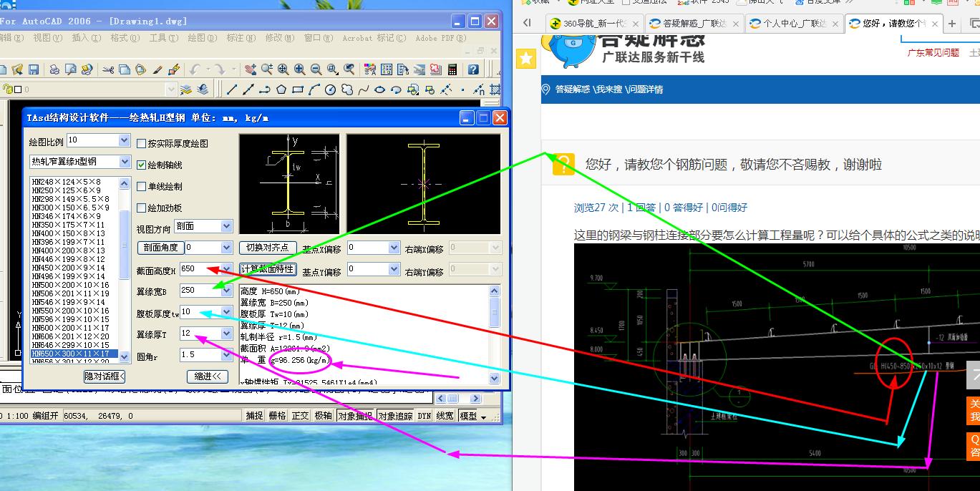Open 格式(O) menu in AutoCAD
Screen dimensions: 980x491
[x=125, y=38]
